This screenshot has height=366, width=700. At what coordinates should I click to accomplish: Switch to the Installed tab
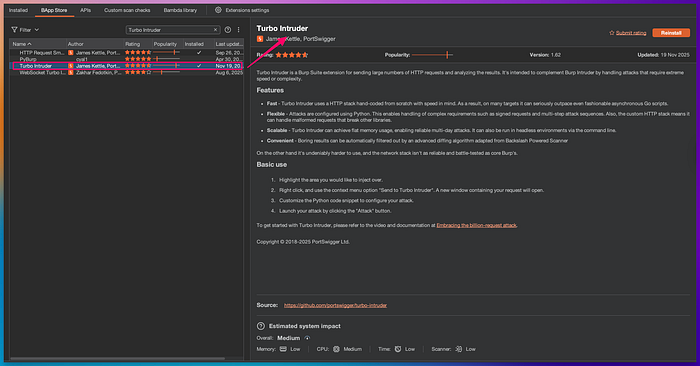tap(18, 10)
